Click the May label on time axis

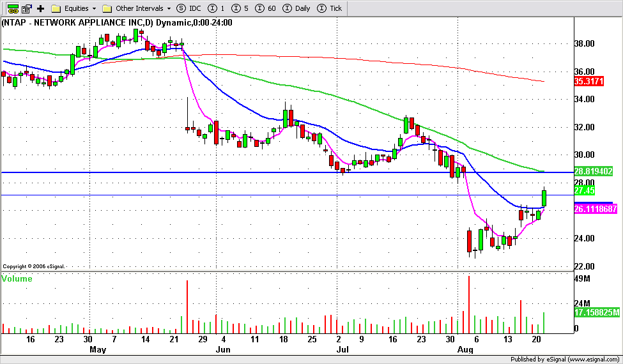pyautogui.click(x=98, y=350)
